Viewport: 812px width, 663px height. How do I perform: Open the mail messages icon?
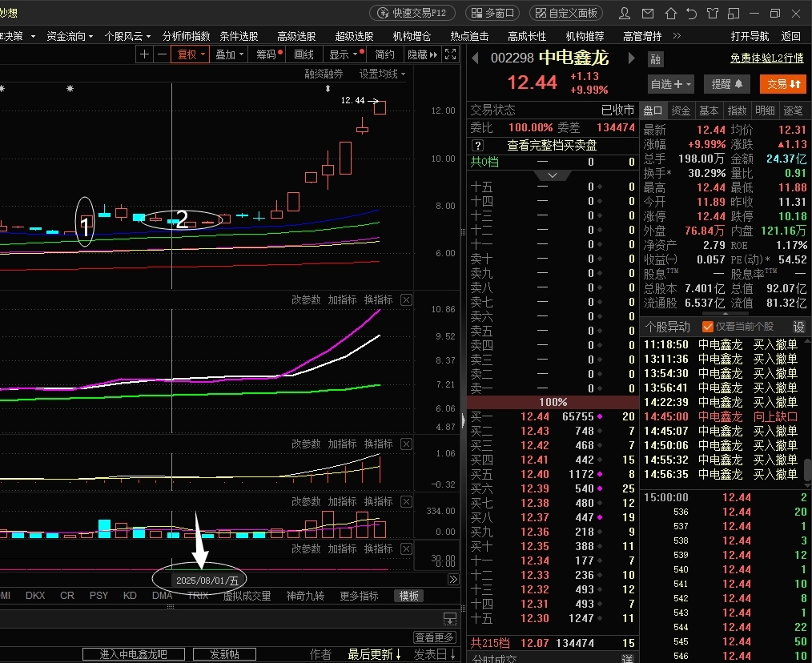(x=648, y=13)
